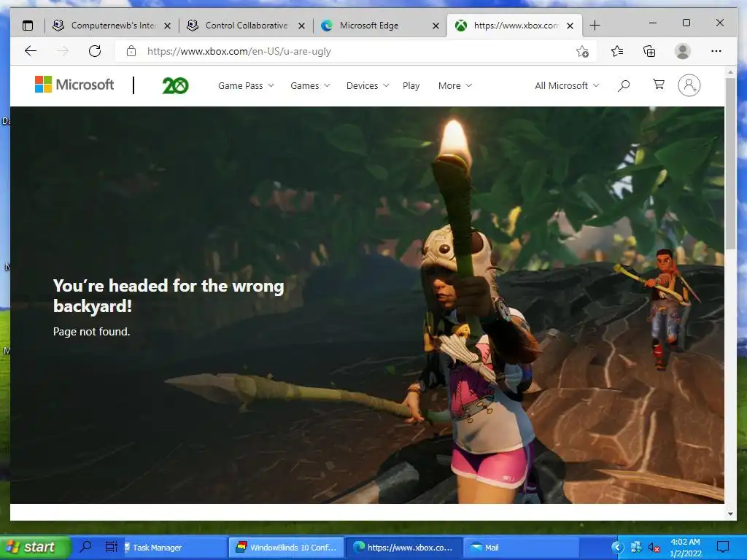Screen dimensions: 747x560
Task: Sign in with the account icon
Action: (x=689, y=85)
